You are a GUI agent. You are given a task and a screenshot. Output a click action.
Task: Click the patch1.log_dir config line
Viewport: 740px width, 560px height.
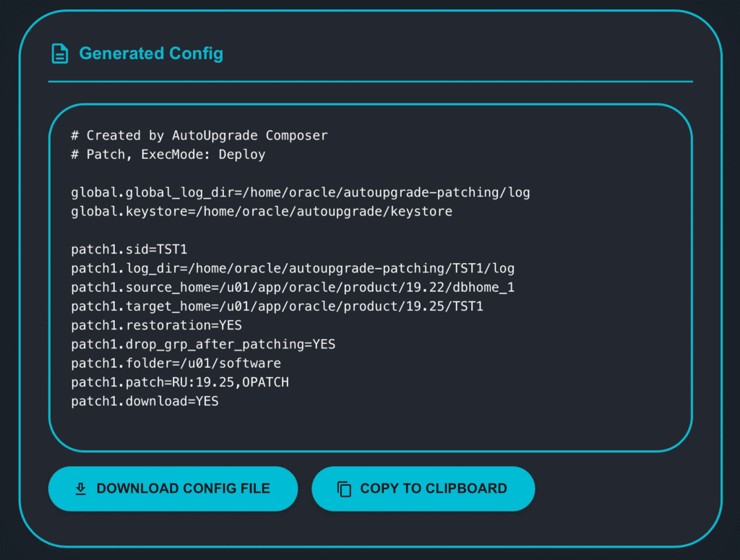[293, 269]
